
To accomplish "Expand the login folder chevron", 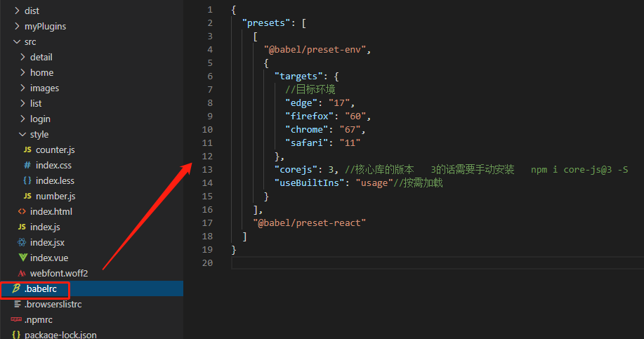I will [22, 119].
